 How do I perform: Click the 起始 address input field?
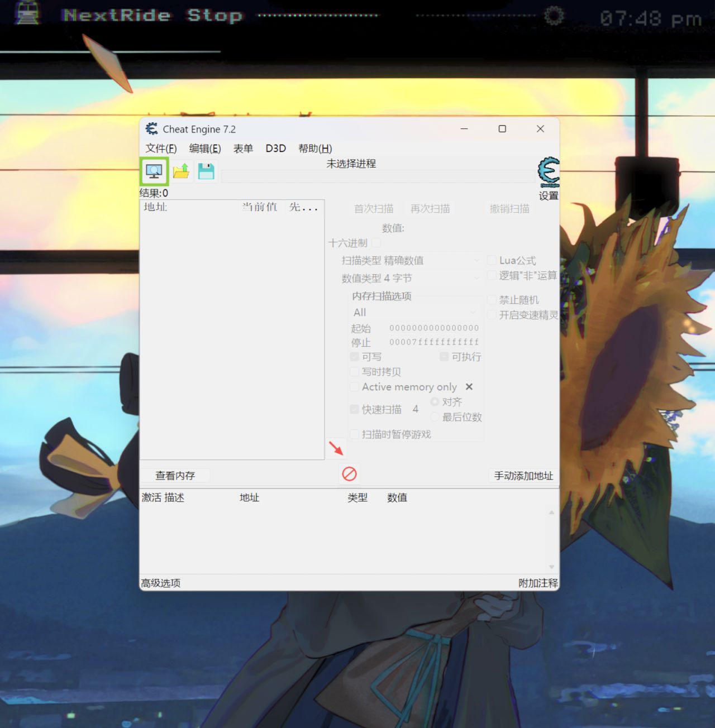(434, 328)
